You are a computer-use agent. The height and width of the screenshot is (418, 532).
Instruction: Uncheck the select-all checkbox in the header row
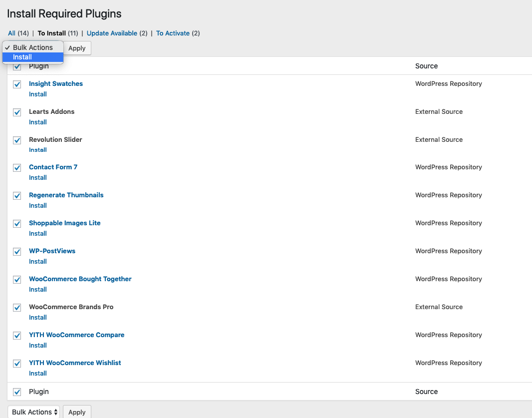[x=17, y=66]
